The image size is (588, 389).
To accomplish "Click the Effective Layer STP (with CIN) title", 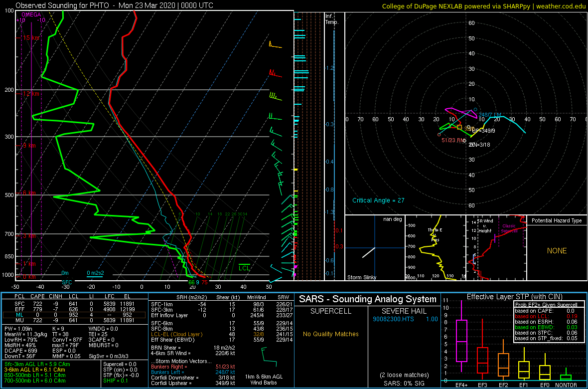I will [x=514, y=297].
